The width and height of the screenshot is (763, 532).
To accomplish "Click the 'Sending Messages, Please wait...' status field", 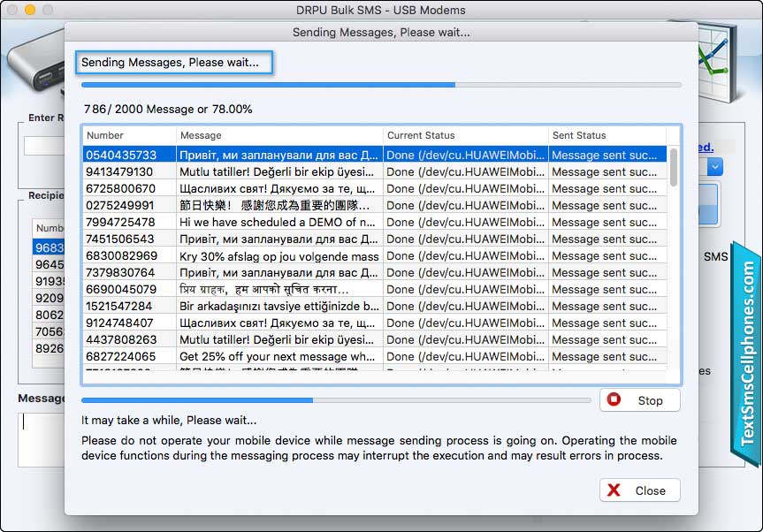I will click(173, 62).
